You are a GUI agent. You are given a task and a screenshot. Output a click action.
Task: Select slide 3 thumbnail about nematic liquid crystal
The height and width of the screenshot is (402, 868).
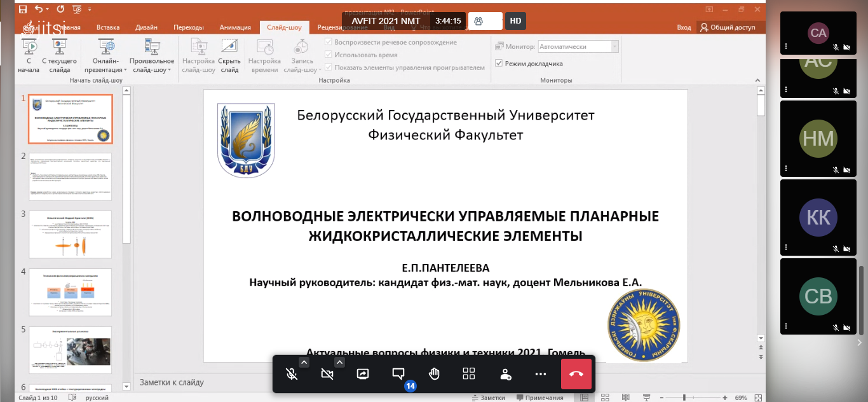click(70, 235)
